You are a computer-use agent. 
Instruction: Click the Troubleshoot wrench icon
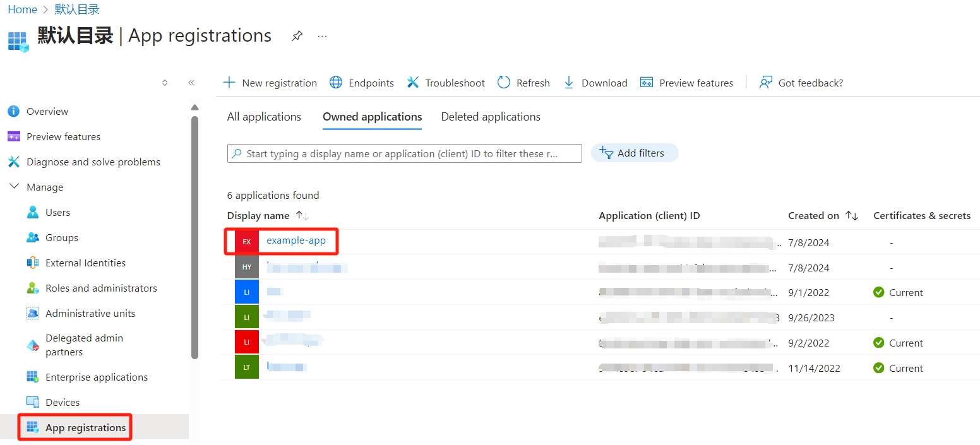(x=413, y=83)
